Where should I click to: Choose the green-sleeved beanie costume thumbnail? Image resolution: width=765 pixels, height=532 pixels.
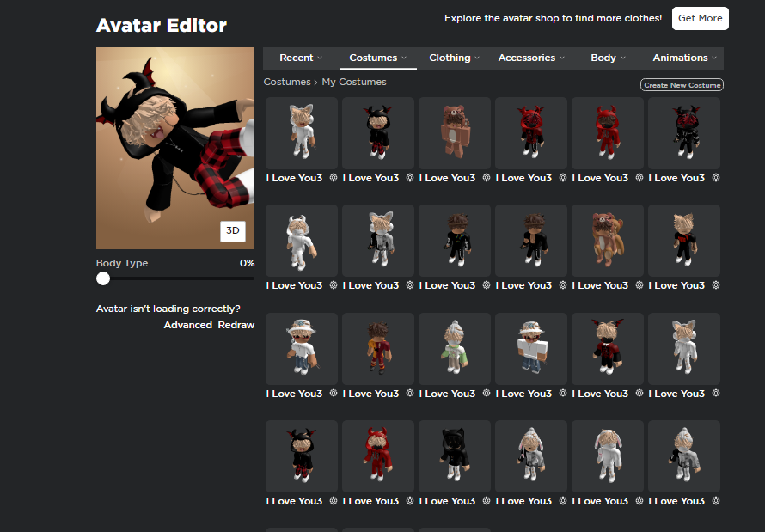(455, 349)
